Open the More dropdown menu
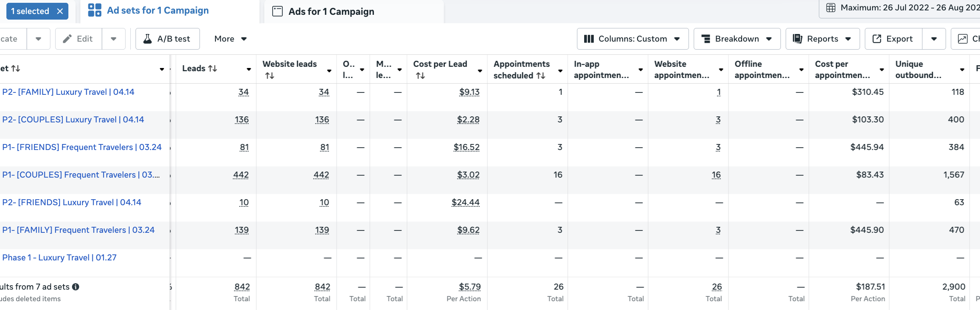 tap(230, 39)
